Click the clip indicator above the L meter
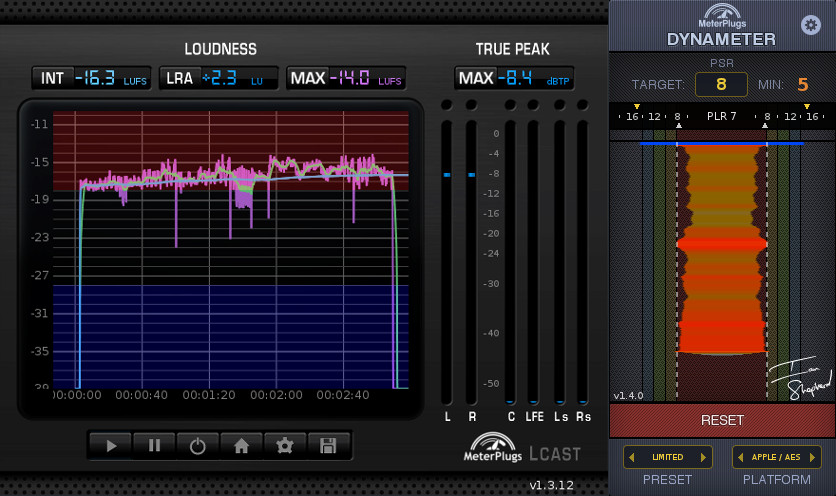 447,105
